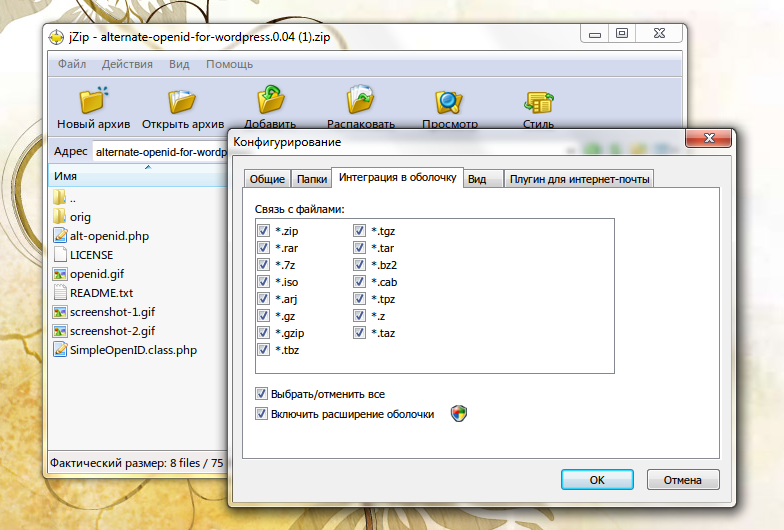The width and height of the screenshot is (784, 530).
Task: Click the SimpleOpenID.class.php file icon
Action: click(60, 349)
